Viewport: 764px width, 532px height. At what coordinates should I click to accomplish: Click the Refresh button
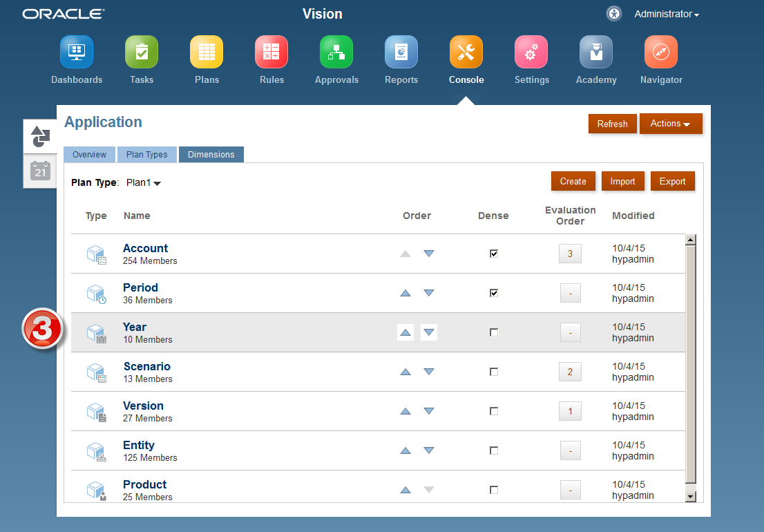point(613,124)
